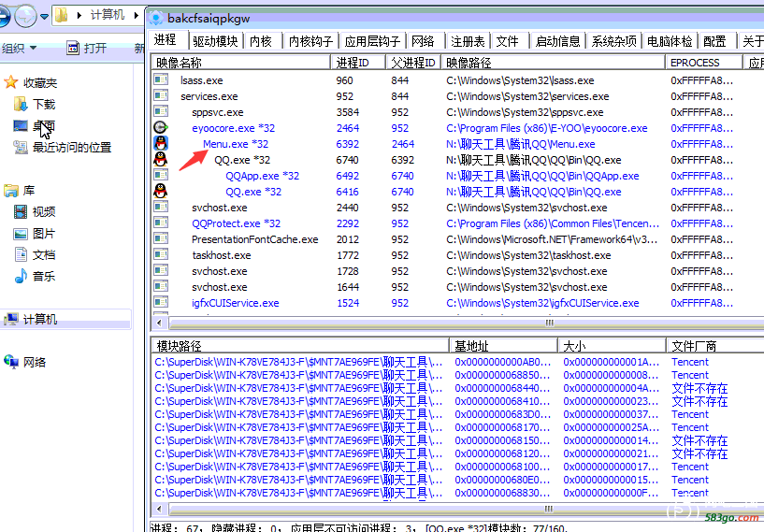Switch to the 文件 tab
The image size is (764, 532).
pos(508,41)
